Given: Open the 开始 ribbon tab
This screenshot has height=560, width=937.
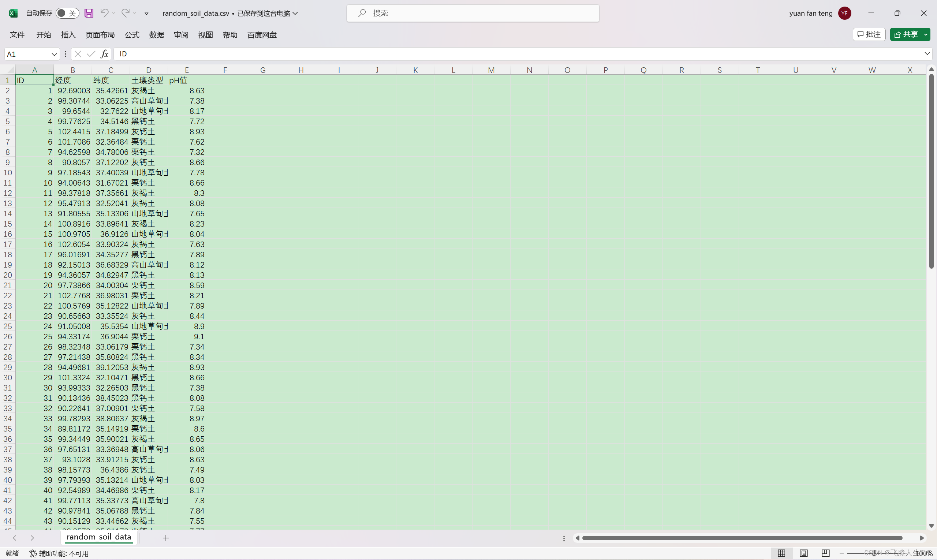Looking at the screenshot, I should tap(44, 35).
